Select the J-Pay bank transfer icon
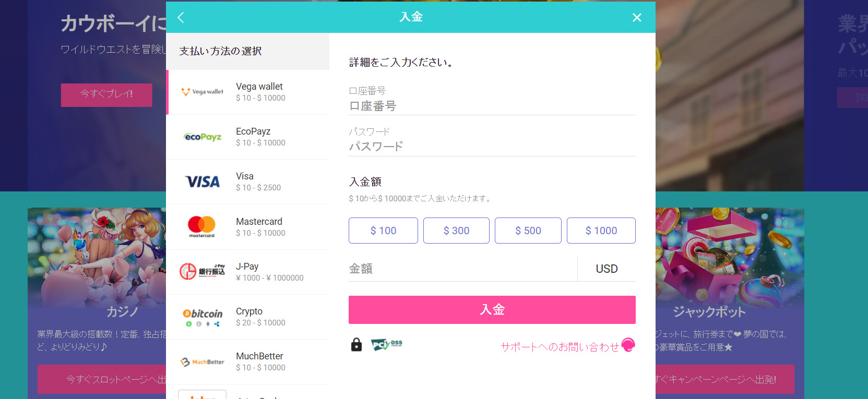The width and height of the screenshot is (868, 399). (x=203, y=271)
